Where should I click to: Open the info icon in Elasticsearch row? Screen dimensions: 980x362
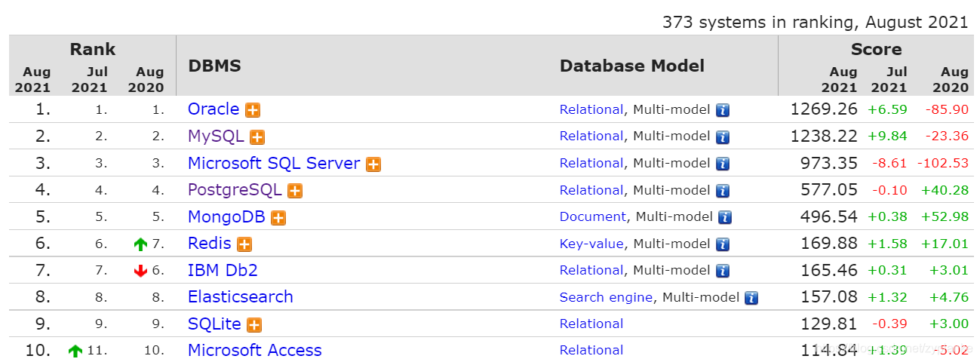click(x=751, y=298)
